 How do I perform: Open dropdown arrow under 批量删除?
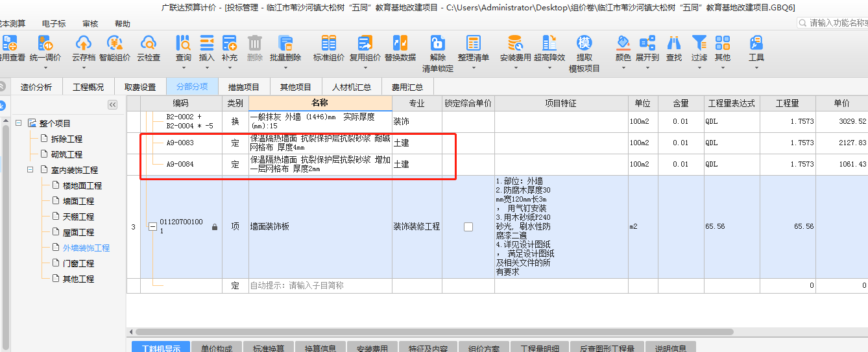point(285,67)
